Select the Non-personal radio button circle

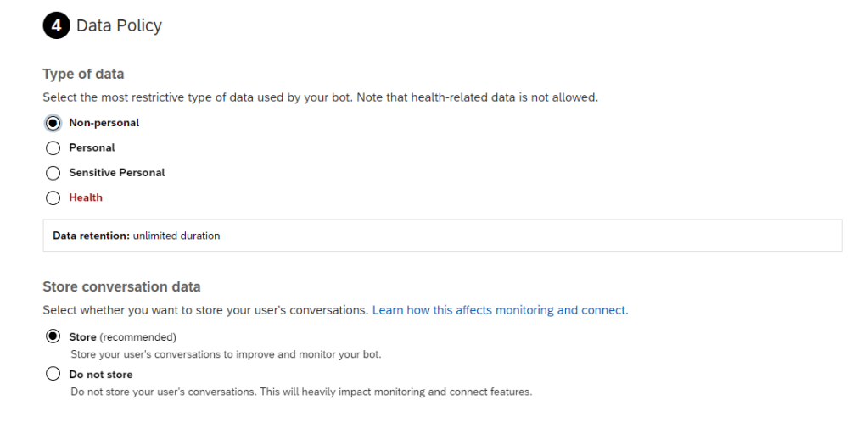53,123
